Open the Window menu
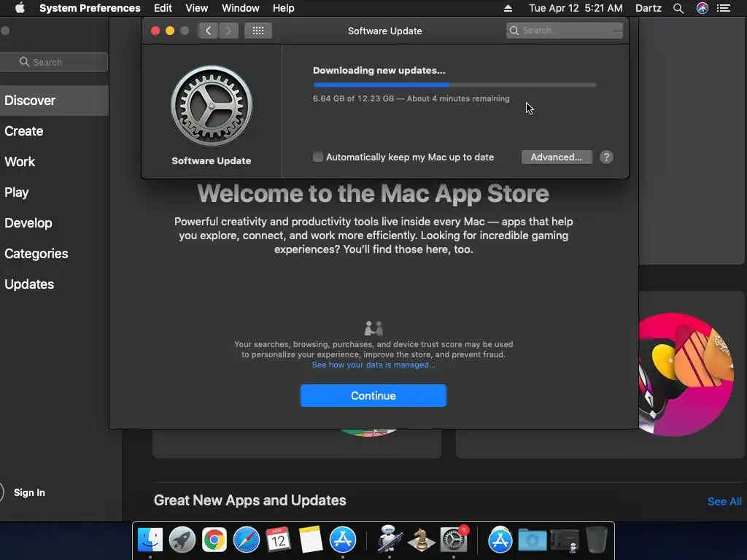Viewport: 747px width, 560px height. [241, 8]
